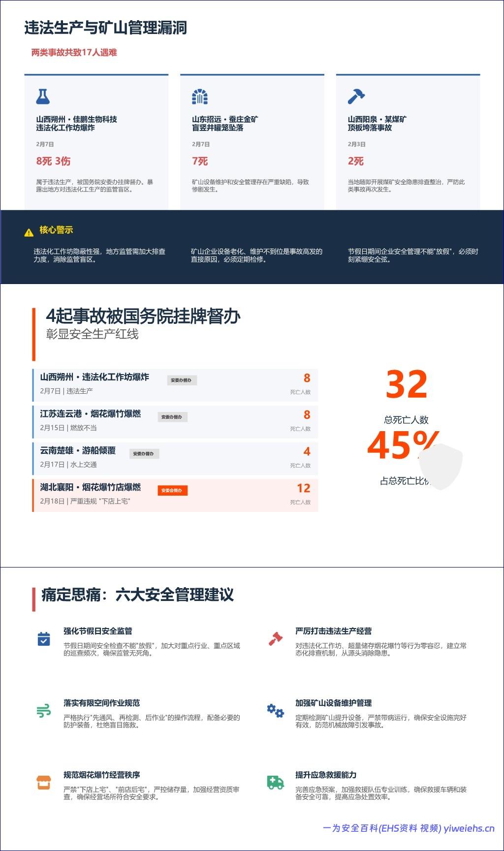Screen dimensions: 504x851
Task: Click the yellow warning triangle beside 核心警示
Action: pyautogui.click(x=29, y=232)
